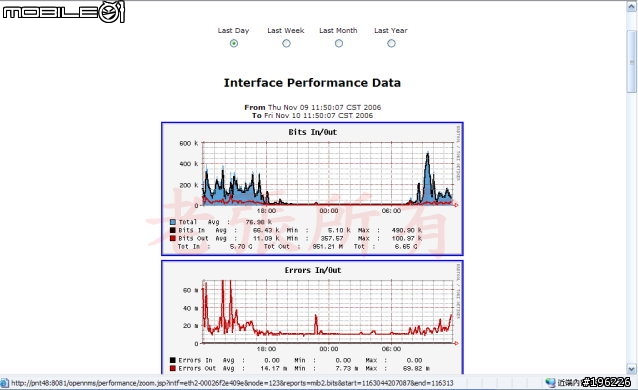
Task: Select the Last Month radio button
Action: [339, 43]
